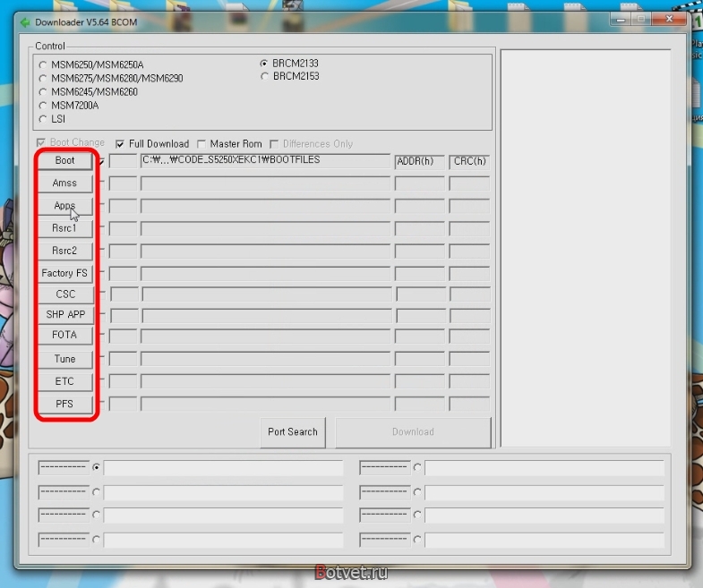Choose the Factory FS button
Viewport: 703px width, 588px height.
coord(65,273)
